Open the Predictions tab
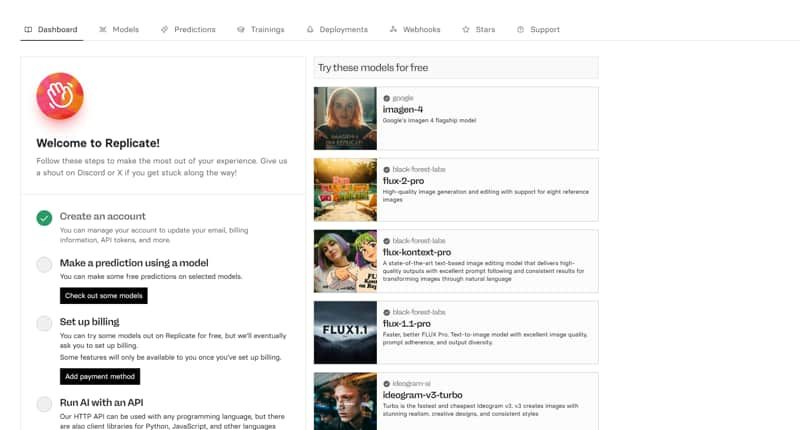The height and width of the screenshot is (430, 800). click(x=194, y=30)
